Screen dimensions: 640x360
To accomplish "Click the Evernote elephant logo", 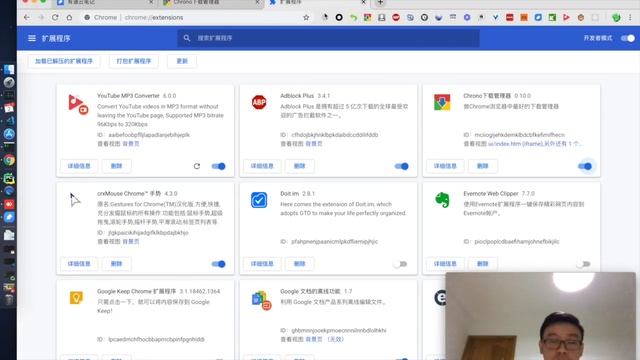I will click(442, 200).
